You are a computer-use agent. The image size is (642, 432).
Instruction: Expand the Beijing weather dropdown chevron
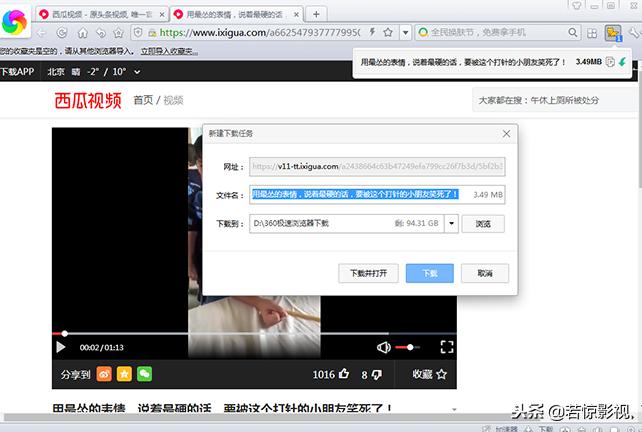pyautogui.click(x=137, y=72)
